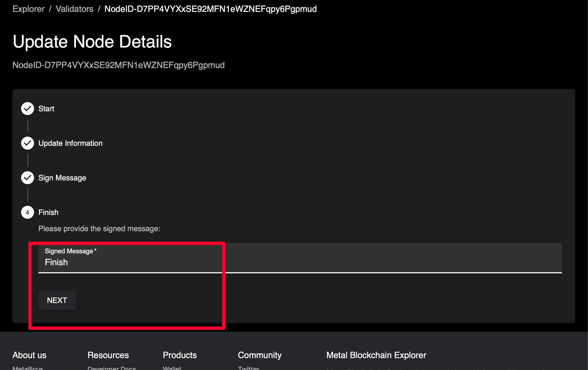Click the Metal Blockchain Explorer footer heading
The image size is (588, 370).
click(x=376, y=355)
